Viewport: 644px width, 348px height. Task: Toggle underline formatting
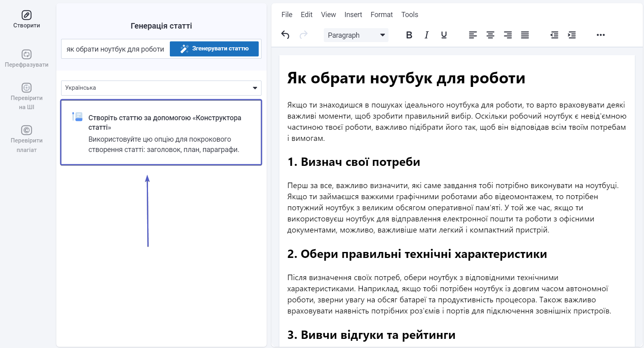[444, 35]
